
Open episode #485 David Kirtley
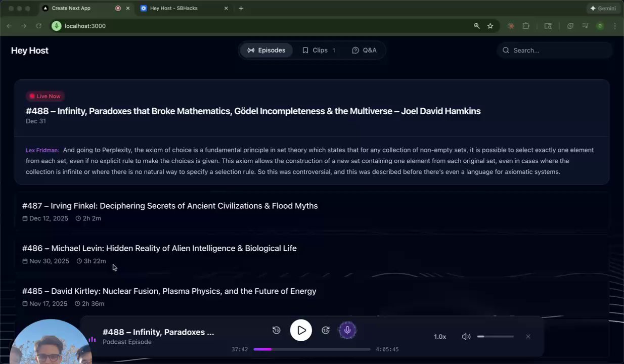169,291
